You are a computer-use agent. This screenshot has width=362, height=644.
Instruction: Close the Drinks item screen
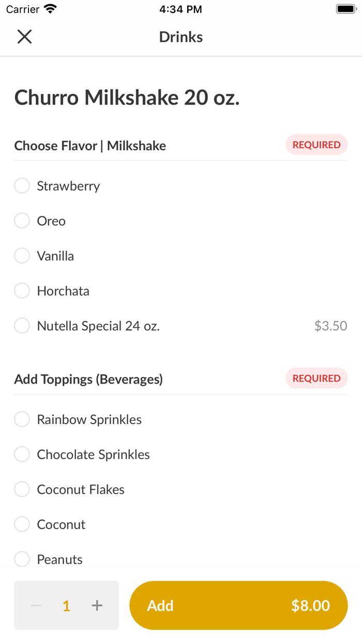(24, 37)
